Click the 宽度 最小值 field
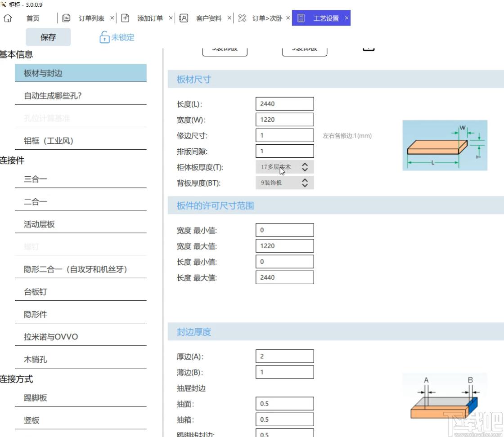The image size is (504, 437). 284,230
